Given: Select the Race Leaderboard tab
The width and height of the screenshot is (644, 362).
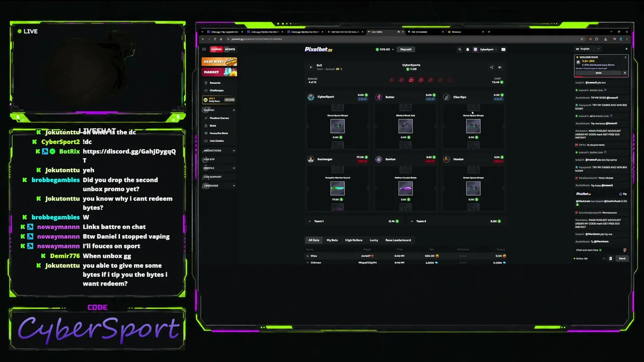Looking at the screenshot, I should pos(398,240).
